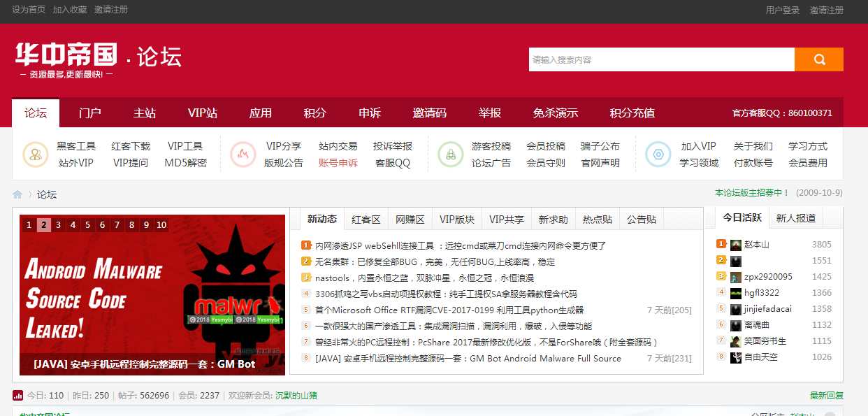
Task: Open the 申诉 navigation item
Action: point(370,113)
